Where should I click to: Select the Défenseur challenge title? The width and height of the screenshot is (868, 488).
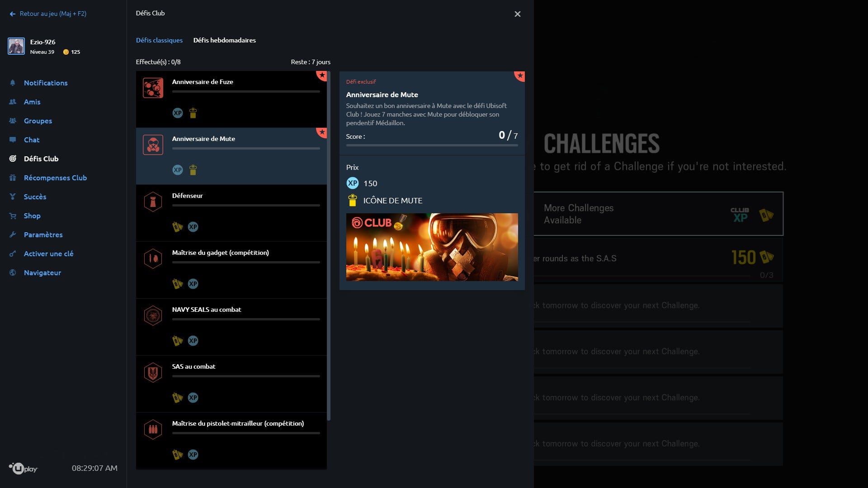click(187, 196)
